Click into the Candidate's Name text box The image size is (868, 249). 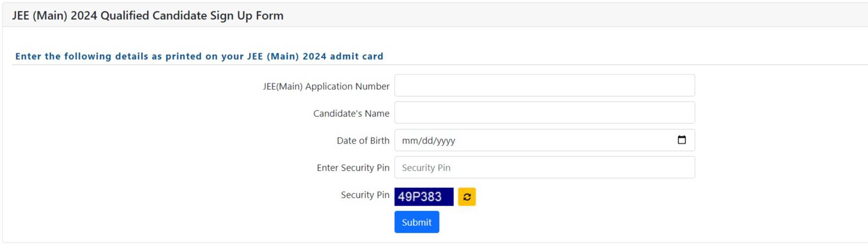(544, 113)
